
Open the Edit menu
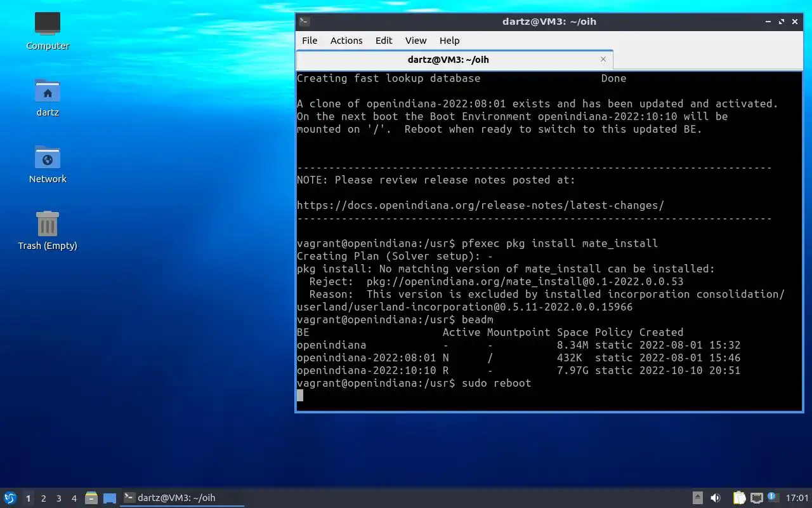tap(384, 40)
